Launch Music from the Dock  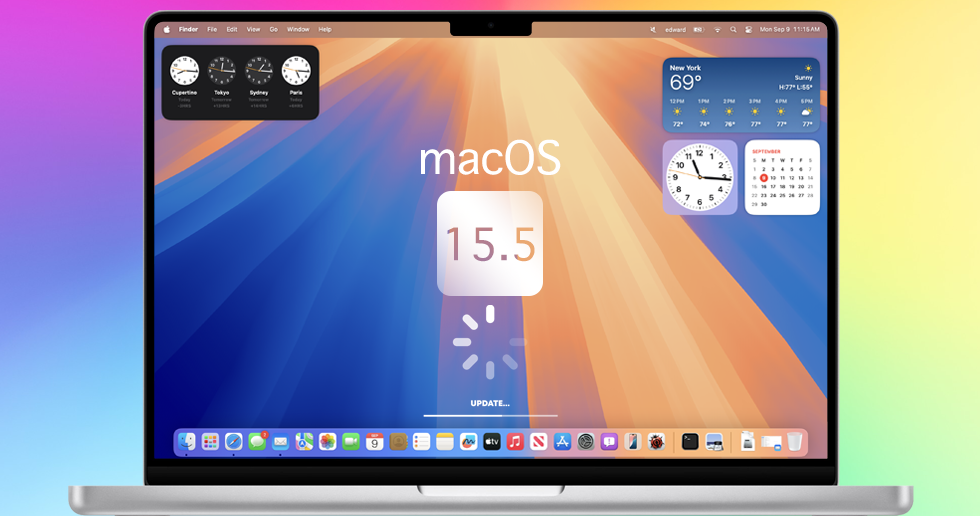[x=515, y=442]
